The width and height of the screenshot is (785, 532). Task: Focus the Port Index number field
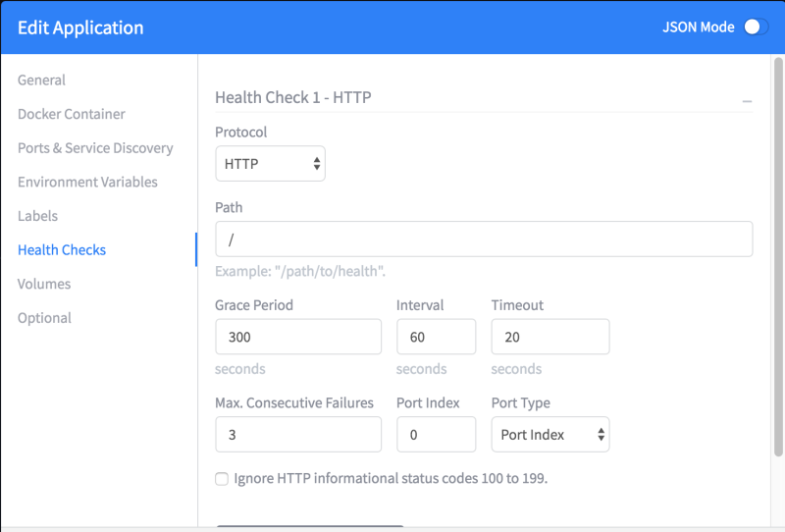(436, 434)
